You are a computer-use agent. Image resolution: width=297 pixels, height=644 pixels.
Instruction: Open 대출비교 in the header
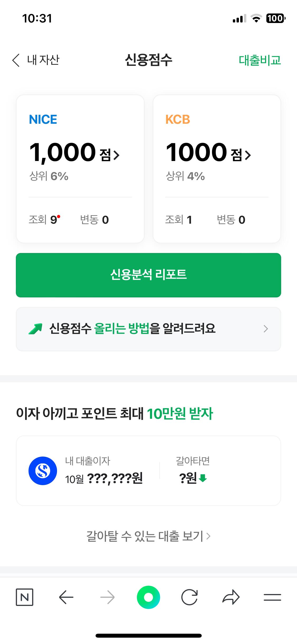click(x=260, y=60)
